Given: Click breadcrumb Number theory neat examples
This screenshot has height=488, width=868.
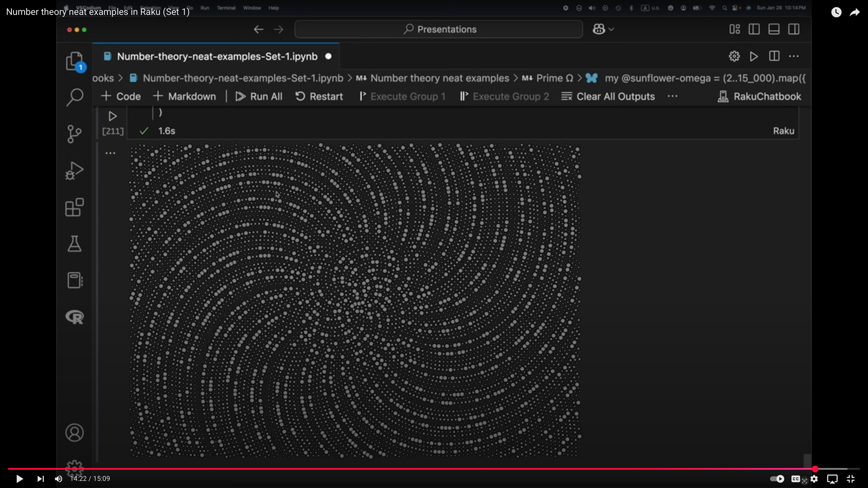Looking at the screenshot, I should point(433,78).
